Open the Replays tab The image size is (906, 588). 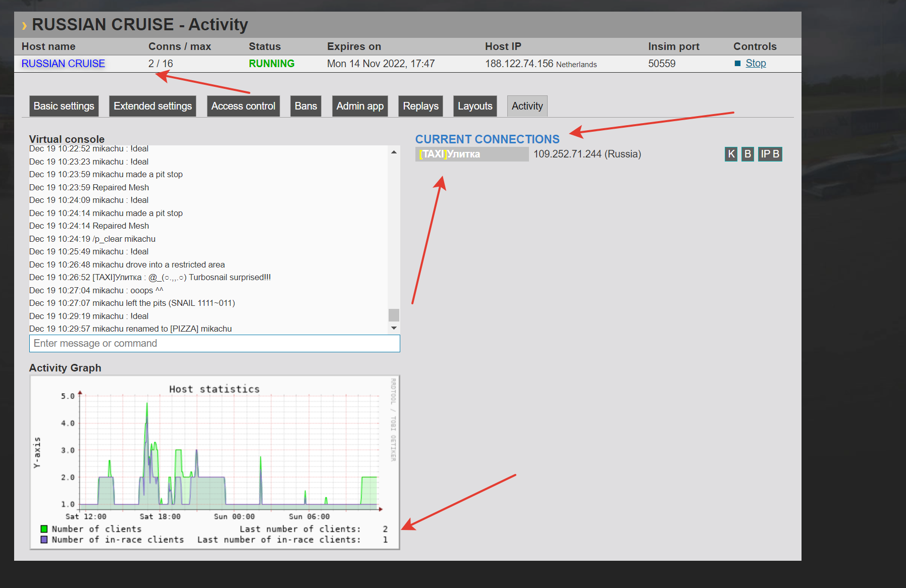tap(420, 106)
